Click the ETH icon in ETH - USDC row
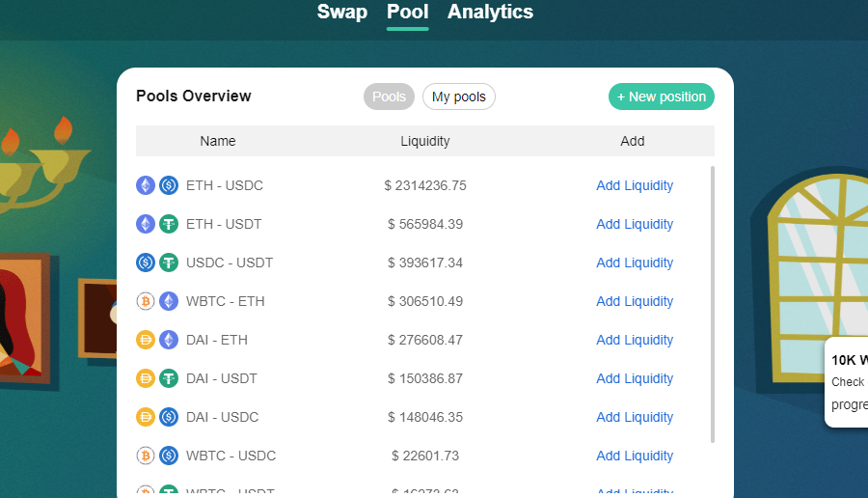The height and width of the screenshot is (498, 868). pyautogui.click(x=146, y=185)
